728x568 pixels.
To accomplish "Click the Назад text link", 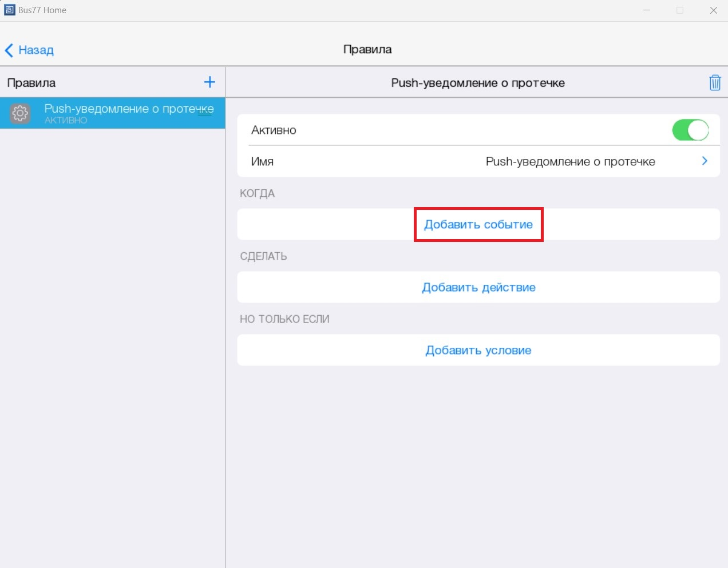I will tap(36, 50).
